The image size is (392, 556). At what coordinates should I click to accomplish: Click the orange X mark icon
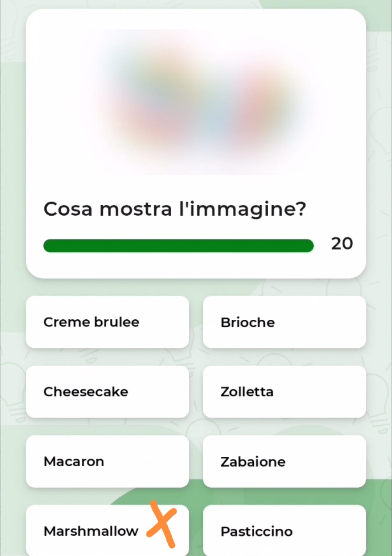(162, 524)
